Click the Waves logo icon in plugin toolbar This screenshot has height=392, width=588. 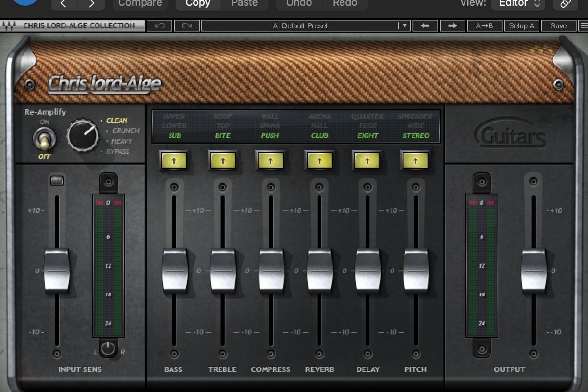click(8, 25)
